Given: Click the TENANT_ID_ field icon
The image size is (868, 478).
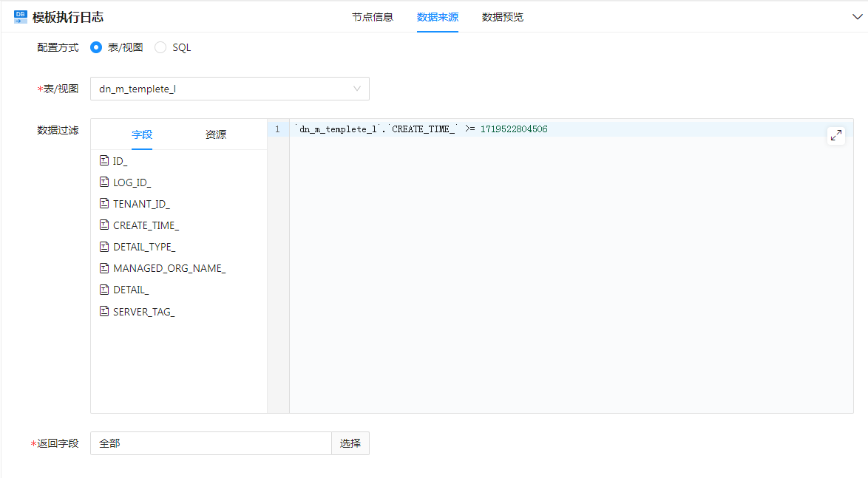Looking at the screenshot, I should 104,203.
